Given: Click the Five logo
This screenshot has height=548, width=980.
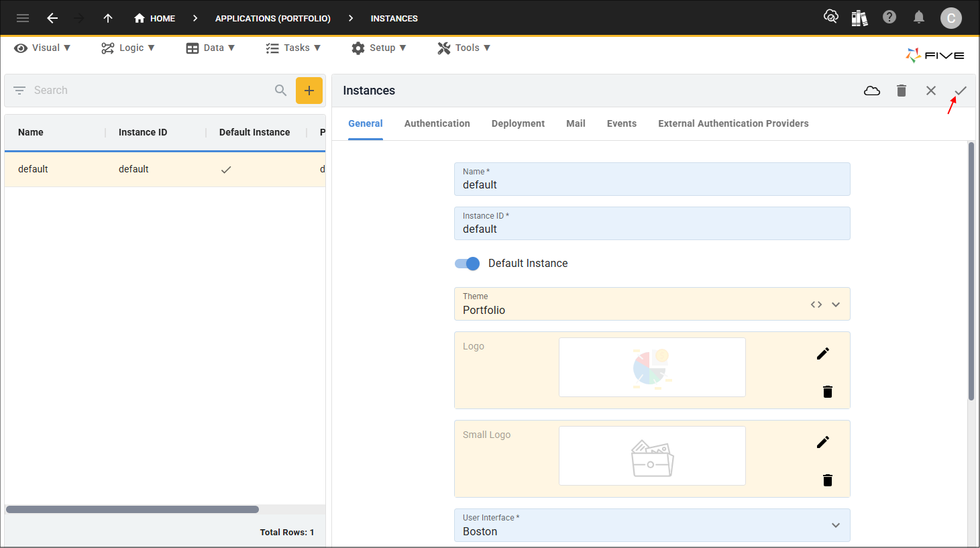Looking at the screenshot, I should pyautogui.click(x=935, y=55).
